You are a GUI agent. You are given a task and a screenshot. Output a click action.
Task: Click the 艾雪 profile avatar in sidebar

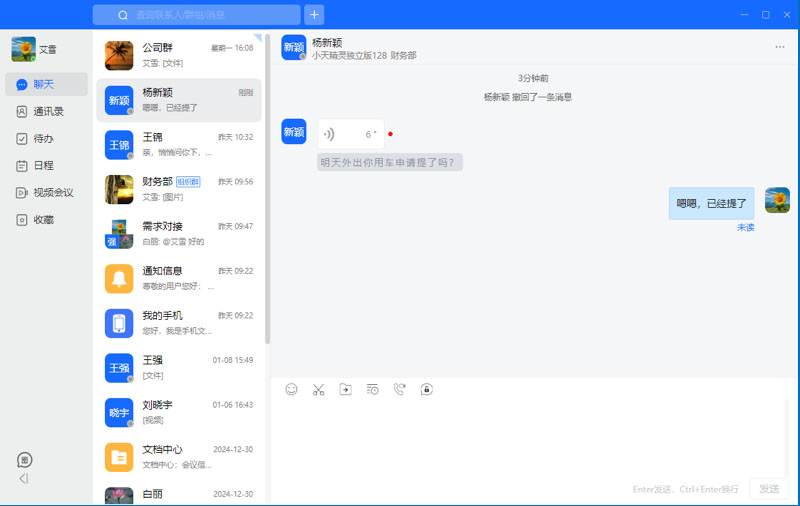pos(23,49)
